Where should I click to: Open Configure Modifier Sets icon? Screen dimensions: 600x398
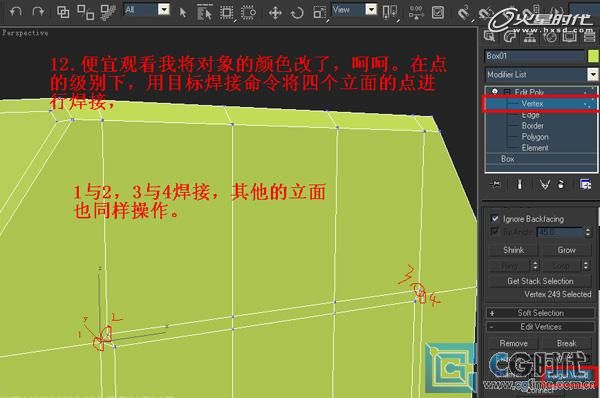coord(585,184)
